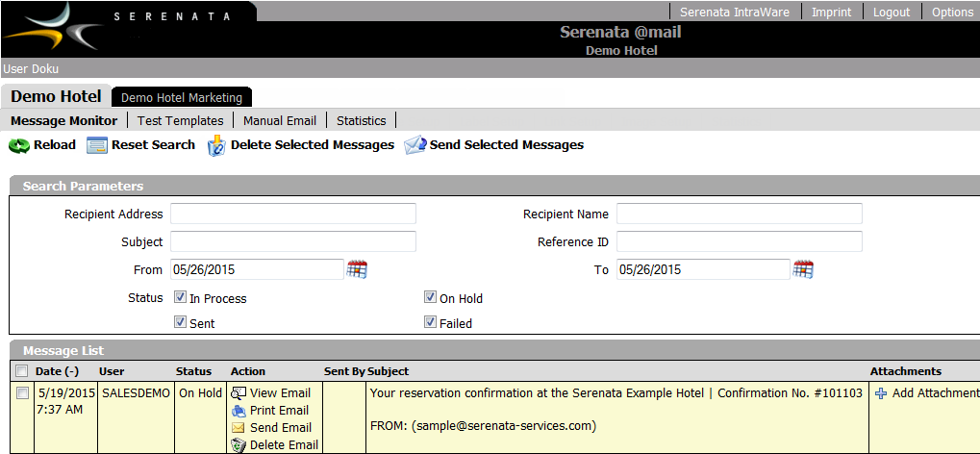Click the View Email magnifier icon
Viewport: 980px width, 454px height.
coord(239,393)
